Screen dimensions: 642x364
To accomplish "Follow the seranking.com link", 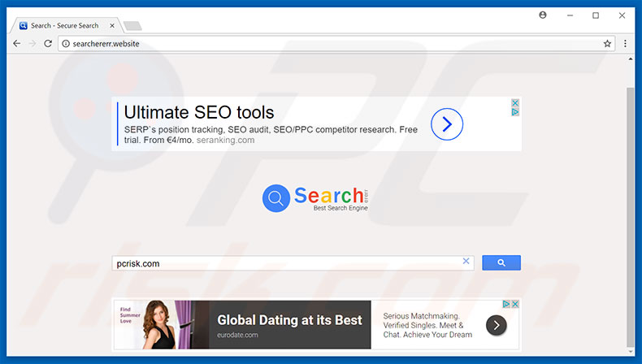I will 226,140.
